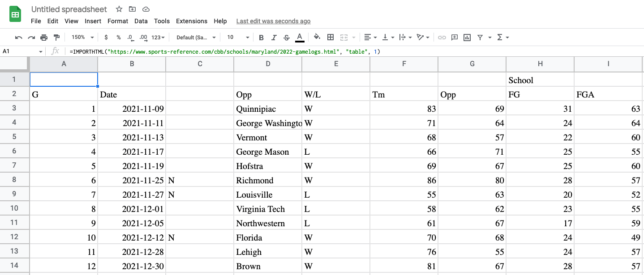The height and width of the screenshot is (275, 644).
Task: Click the strikethrough icon
Action: click(286, 37)
